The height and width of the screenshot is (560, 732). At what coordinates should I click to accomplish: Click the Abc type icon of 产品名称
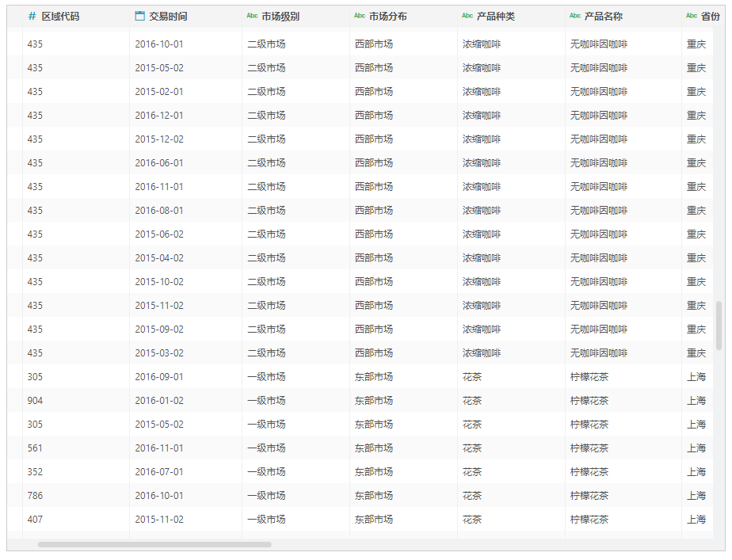coord(575,16)
